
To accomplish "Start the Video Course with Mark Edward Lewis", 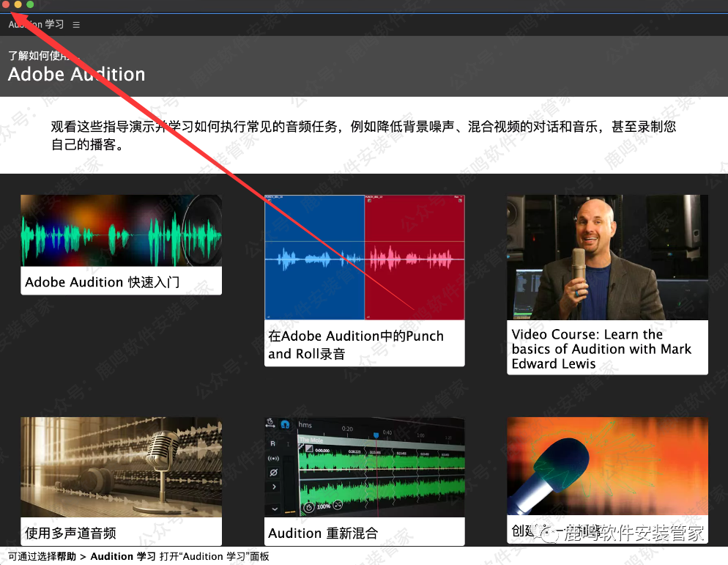I will [x=606, y=286].
